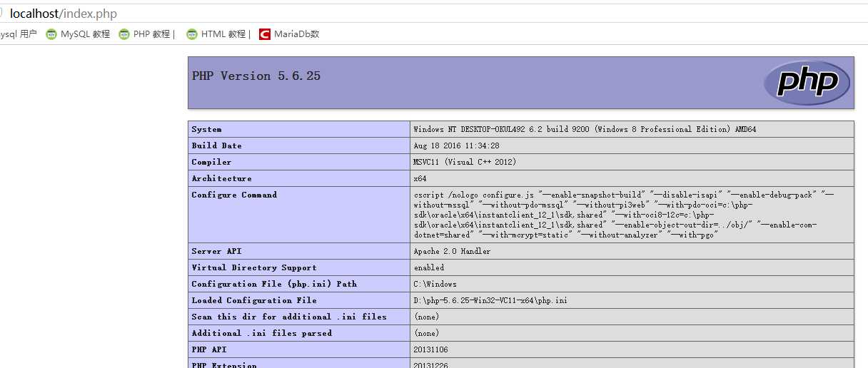Image resolution: width=868 pixels, height=368 pixels.
Task: Click the Build Date row label
Action: (x=216, y=145)
